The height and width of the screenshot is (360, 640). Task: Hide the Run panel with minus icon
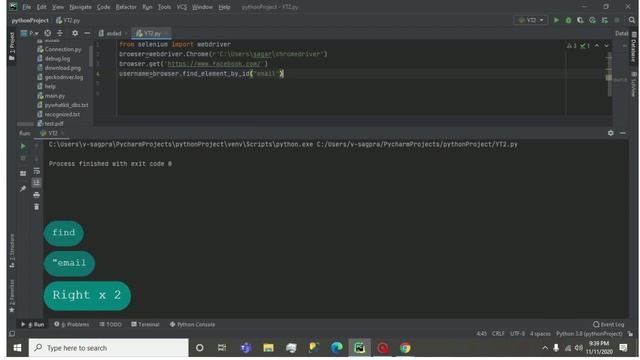(x=622, y=133)
